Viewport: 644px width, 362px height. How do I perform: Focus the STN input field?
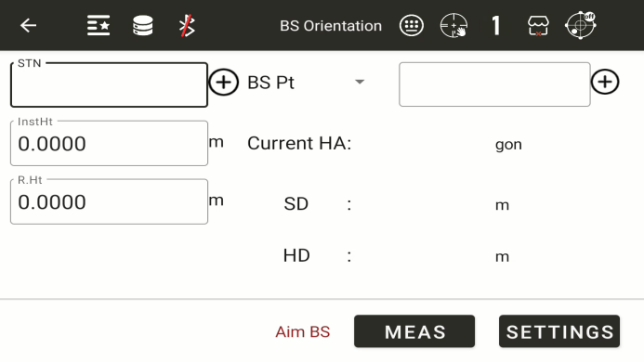(110, 85)
